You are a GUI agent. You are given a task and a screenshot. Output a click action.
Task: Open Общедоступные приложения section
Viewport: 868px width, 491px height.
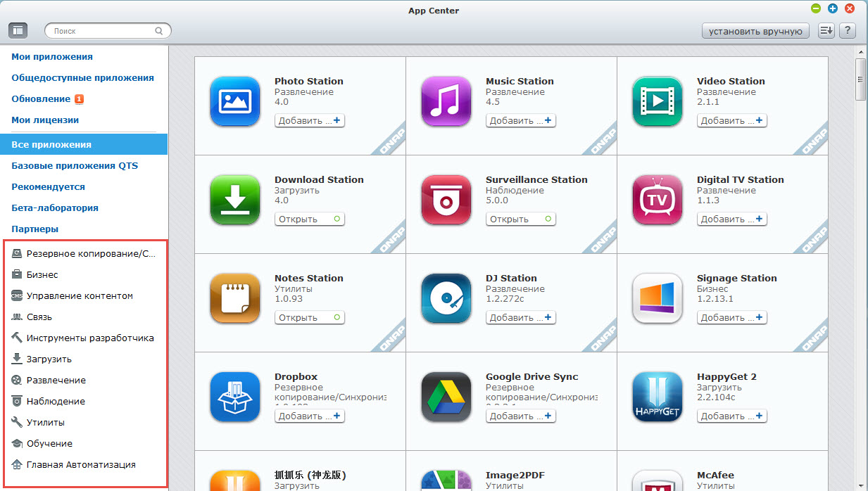click(x=84, y=78)
